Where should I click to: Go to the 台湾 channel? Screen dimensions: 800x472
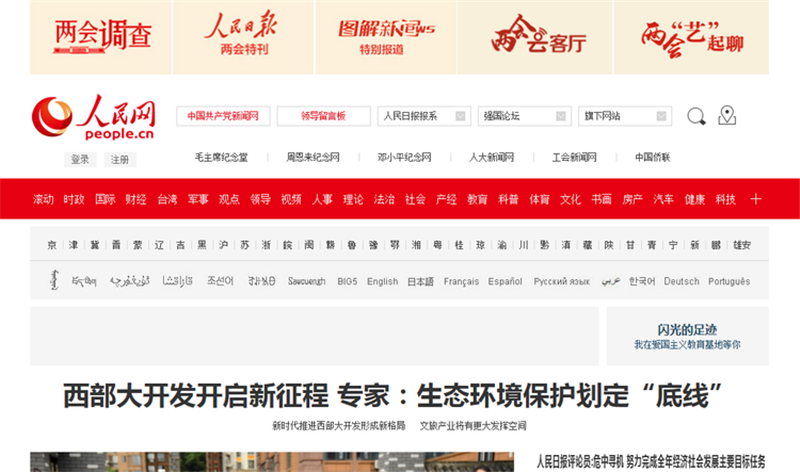(x=167, y=199)
